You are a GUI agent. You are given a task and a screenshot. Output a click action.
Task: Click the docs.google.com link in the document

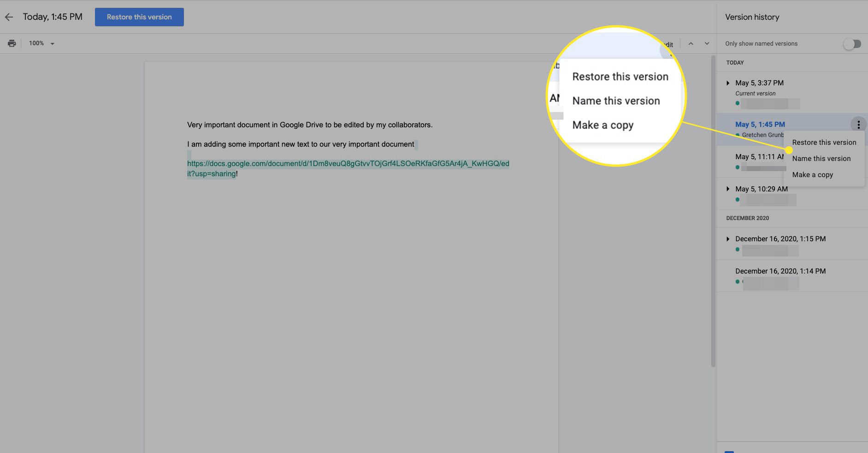tap(348, 168)
